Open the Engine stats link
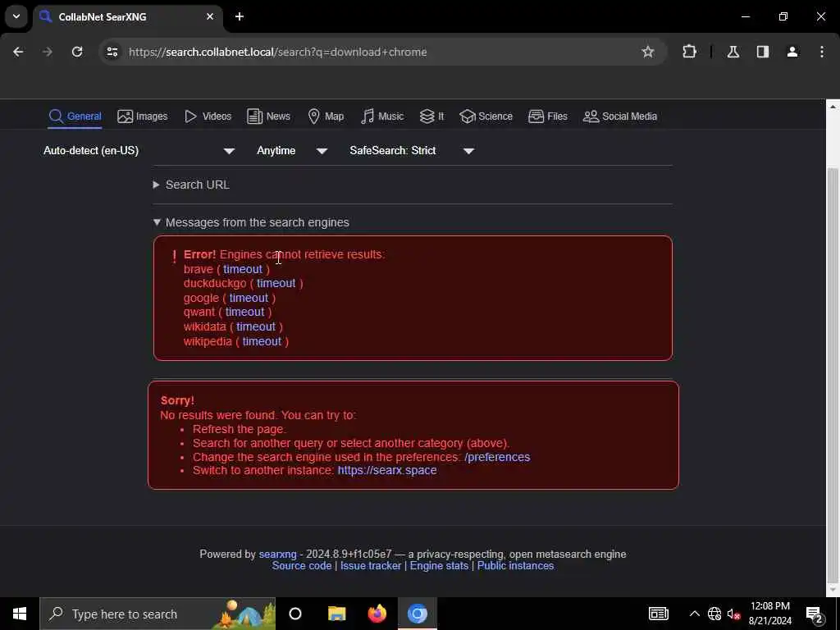The width and height of the screenshot is (840, 630). 439,566
